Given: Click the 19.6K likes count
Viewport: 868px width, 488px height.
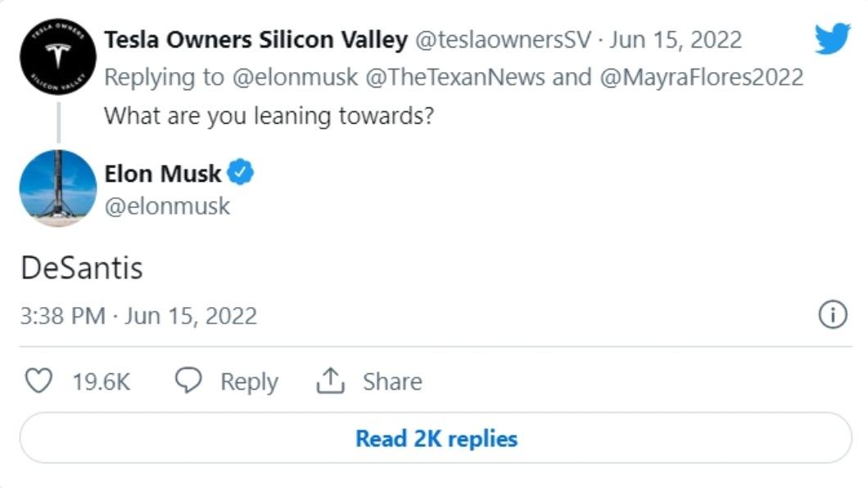Looking at the screenshot, I should pyautogui.click(x=102, y=382).
